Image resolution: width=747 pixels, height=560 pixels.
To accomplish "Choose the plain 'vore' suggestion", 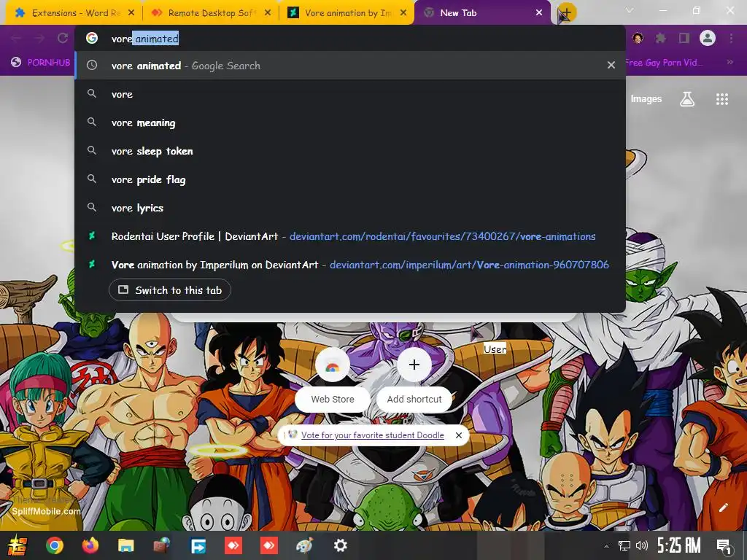I will [x=349, y=94].
